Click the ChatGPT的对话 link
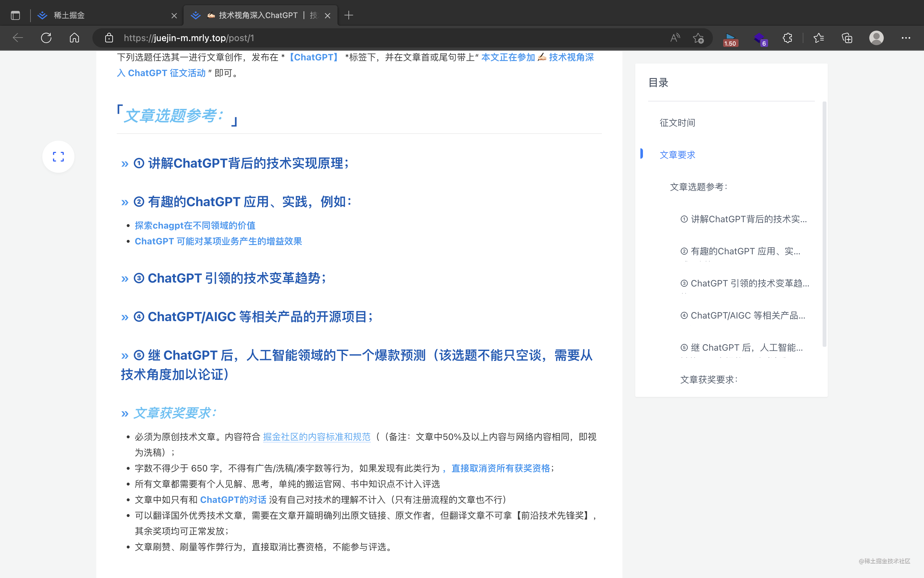This screenshot has height=578, width=924. [233, 500]
